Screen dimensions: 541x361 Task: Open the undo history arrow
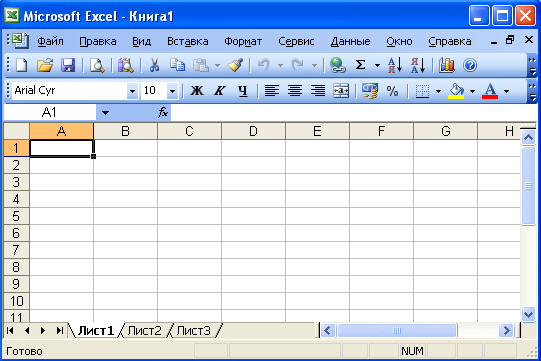[x=281, y=65]
